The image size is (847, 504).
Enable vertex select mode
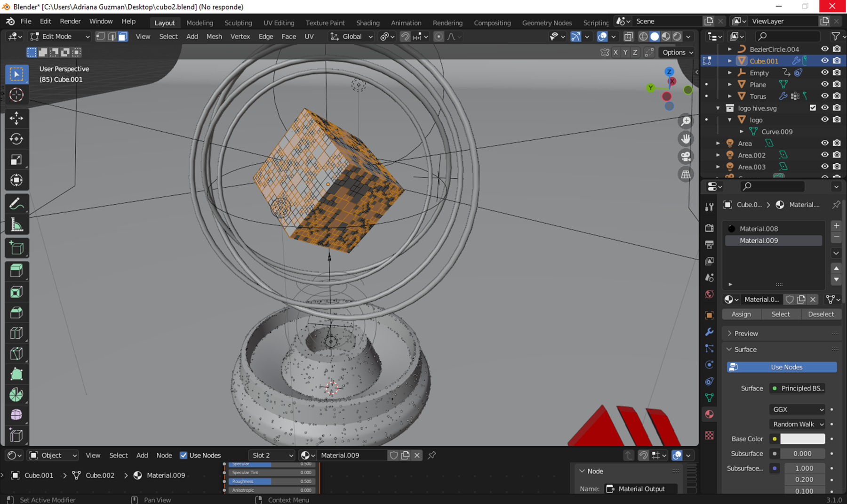point(100,37)
